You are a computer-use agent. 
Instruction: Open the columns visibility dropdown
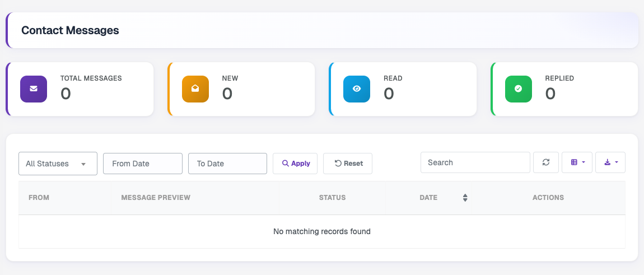coord(577,162)
